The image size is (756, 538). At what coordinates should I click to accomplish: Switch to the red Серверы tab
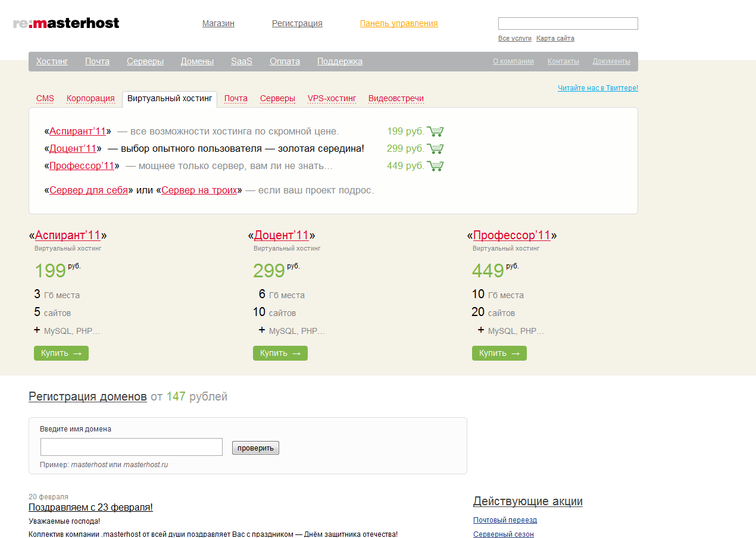tap(277, 99)
